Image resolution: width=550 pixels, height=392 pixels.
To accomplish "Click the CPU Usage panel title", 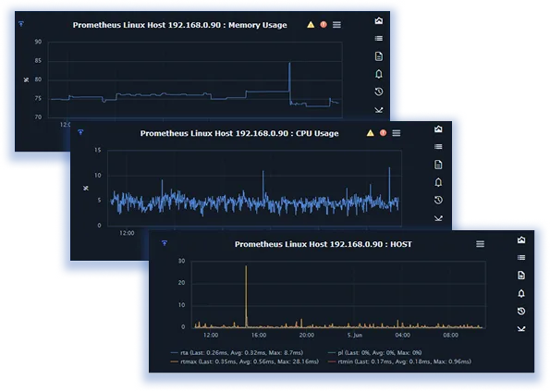I will tap(239, 134).
